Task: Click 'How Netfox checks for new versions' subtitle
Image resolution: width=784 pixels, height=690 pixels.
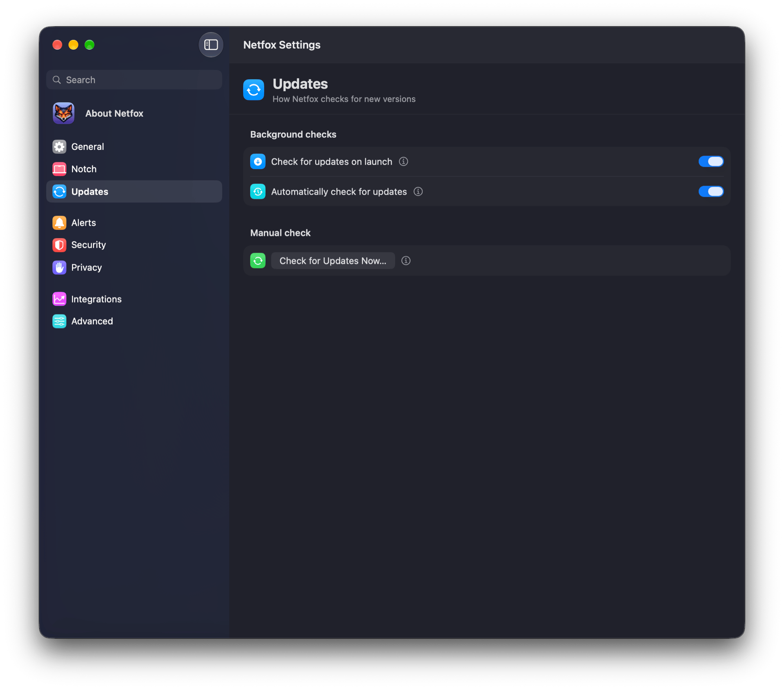Action: pos(344,99)
